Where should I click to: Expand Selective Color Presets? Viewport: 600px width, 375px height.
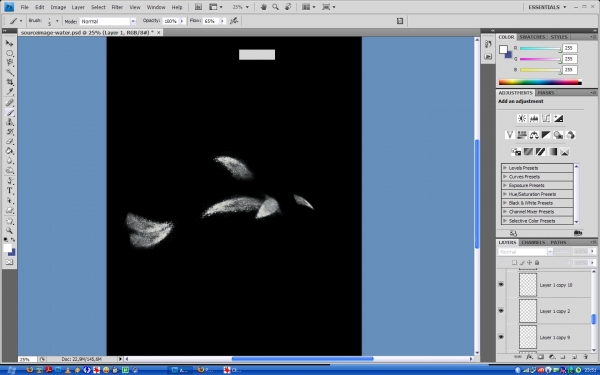point(505,221)
